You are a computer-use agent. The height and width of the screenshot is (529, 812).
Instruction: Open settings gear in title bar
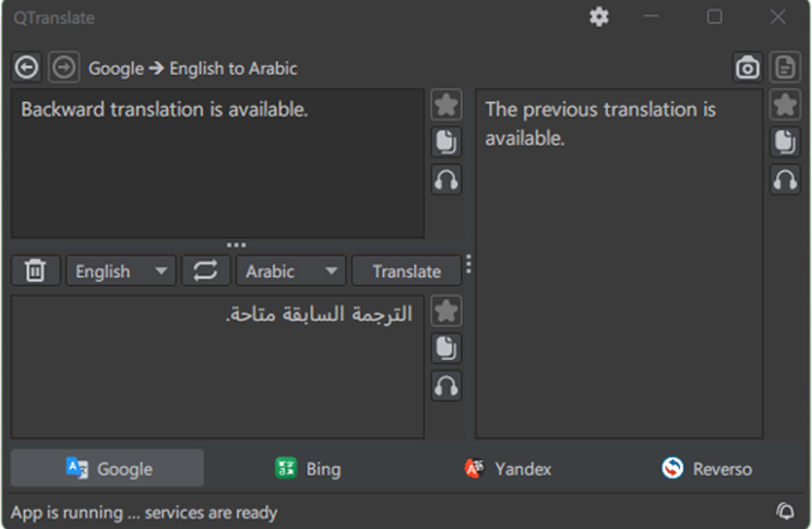coord(598,17)
